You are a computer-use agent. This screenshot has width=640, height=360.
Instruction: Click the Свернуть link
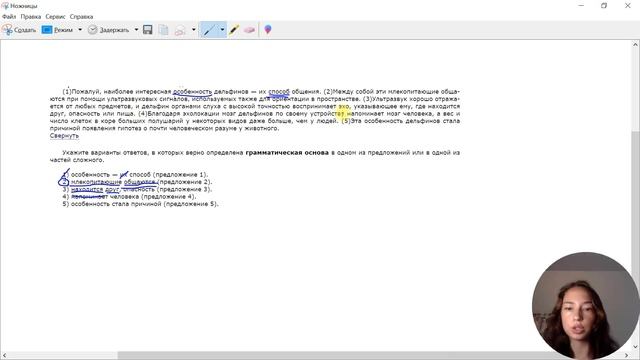[x=64, y=136]
